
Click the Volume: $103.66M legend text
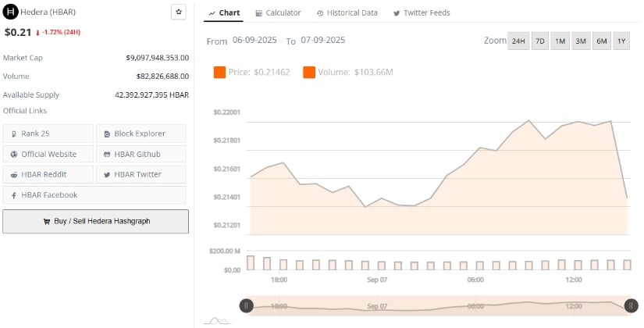[x=355, y=73]
